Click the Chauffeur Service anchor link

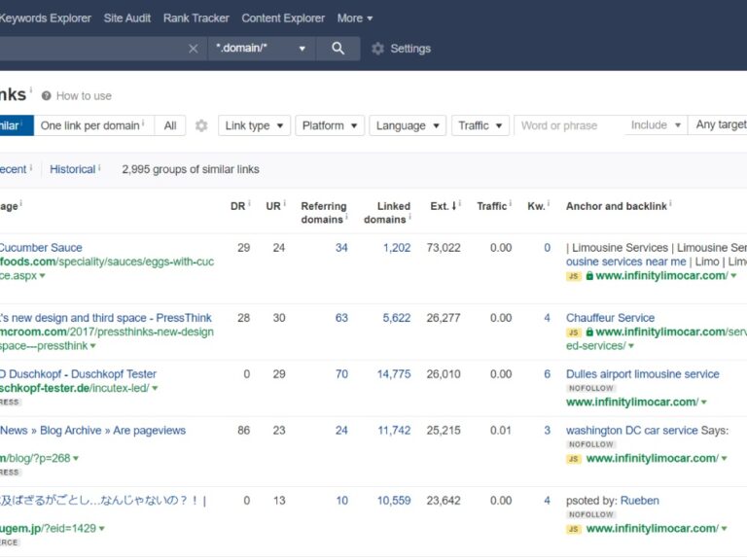pyautogui.click(x=610, y=318)
